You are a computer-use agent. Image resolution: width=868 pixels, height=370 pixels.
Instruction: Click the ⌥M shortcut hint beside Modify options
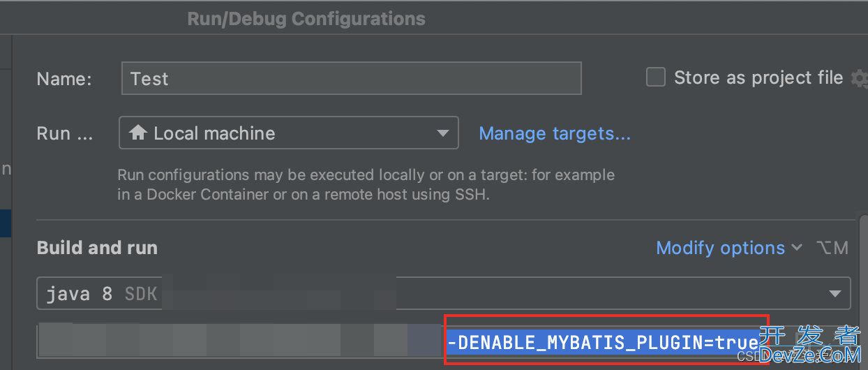tap(832, 248)
